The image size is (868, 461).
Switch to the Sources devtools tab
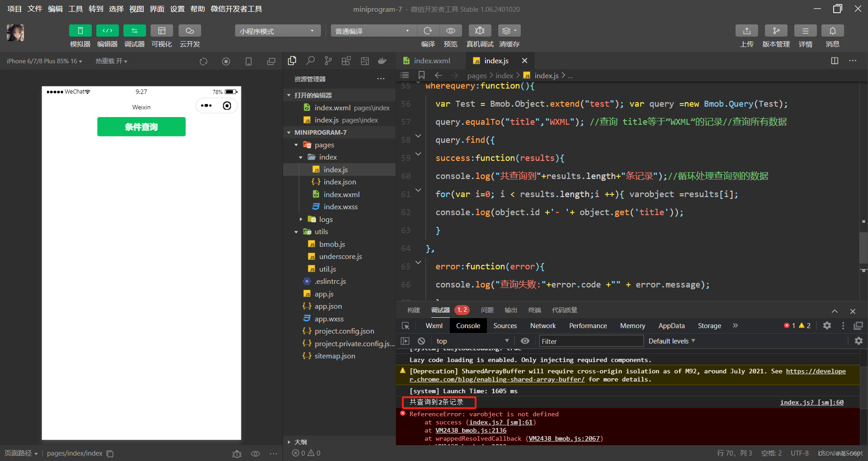[505, 325]
